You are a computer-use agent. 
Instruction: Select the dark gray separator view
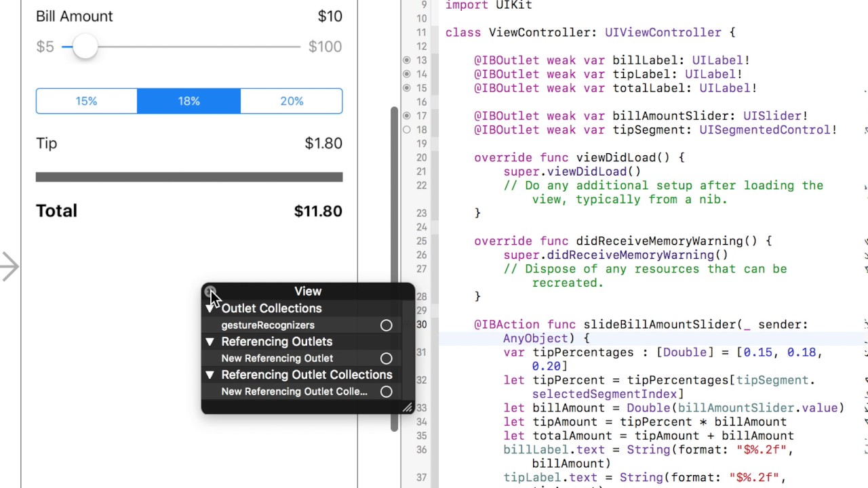[x=189, y=177]
